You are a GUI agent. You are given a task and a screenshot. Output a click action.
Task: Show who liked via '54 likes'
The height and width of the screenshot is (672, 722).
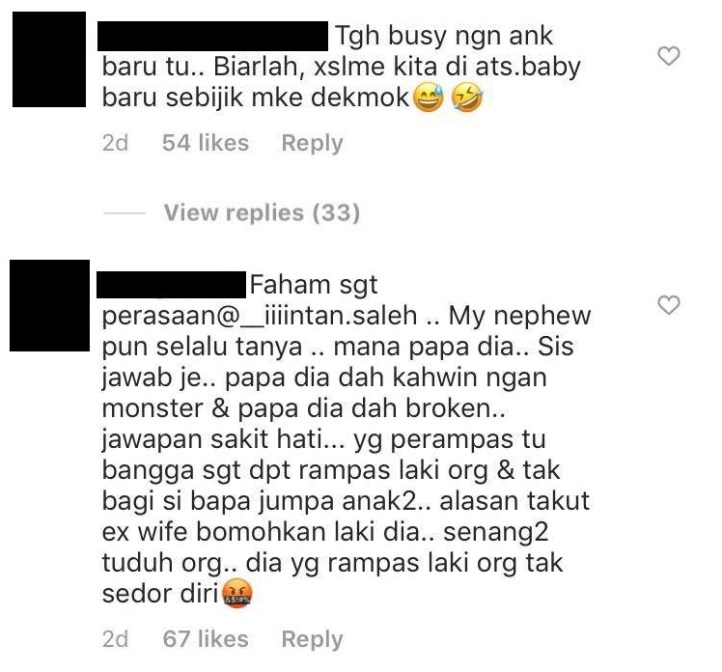[x=205, y=143]
